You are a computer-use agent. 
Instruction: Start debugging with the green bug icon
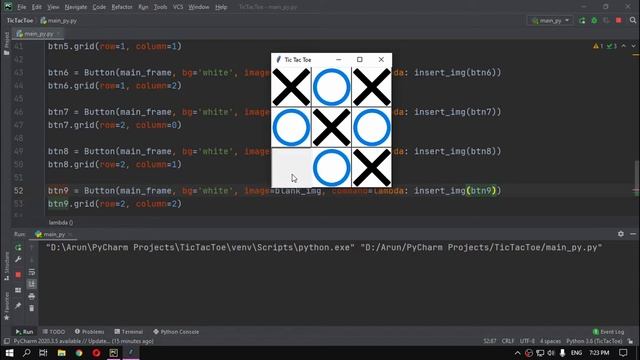pos(594,20)
